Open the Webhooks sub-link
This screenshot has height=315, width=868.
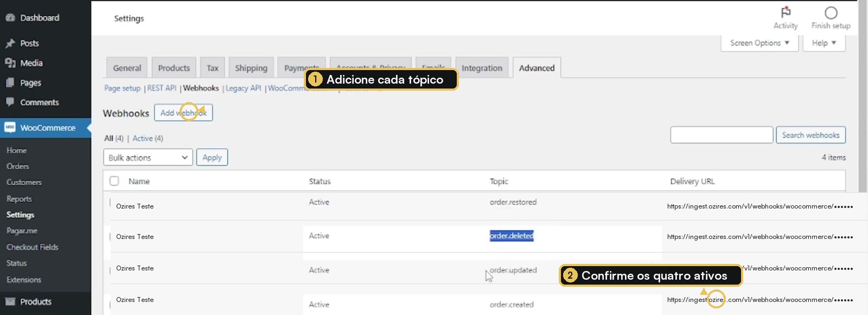coord(201,88)
